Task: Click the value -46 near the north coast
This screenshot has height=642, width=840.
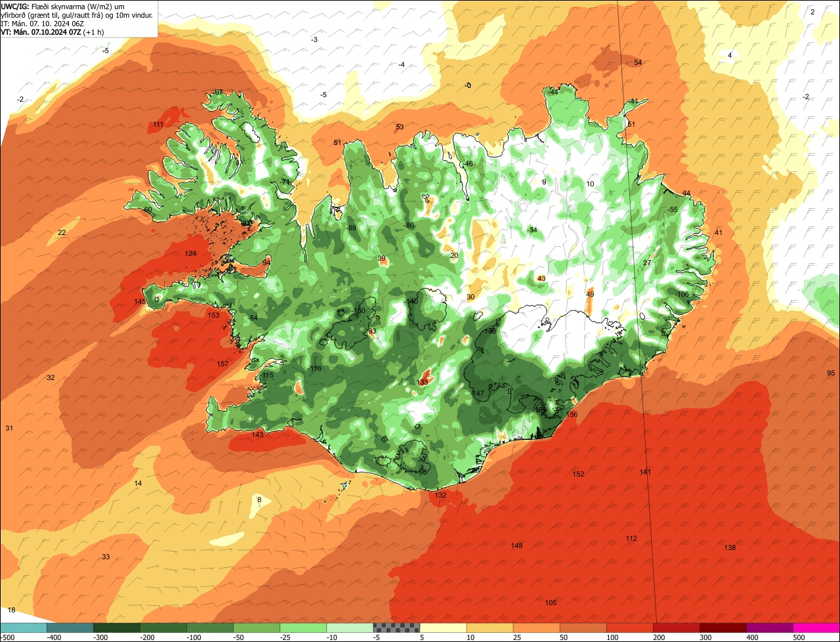Action: (468, 163)
